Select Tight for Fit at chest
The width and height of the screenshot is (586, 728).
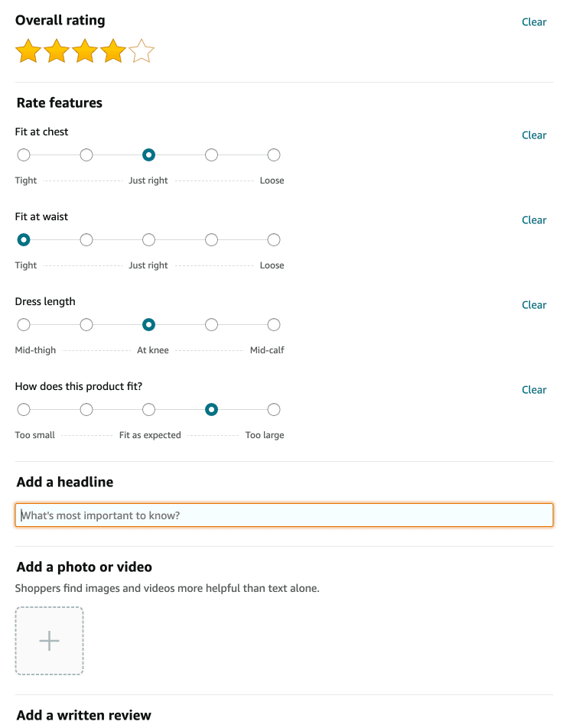24,155
